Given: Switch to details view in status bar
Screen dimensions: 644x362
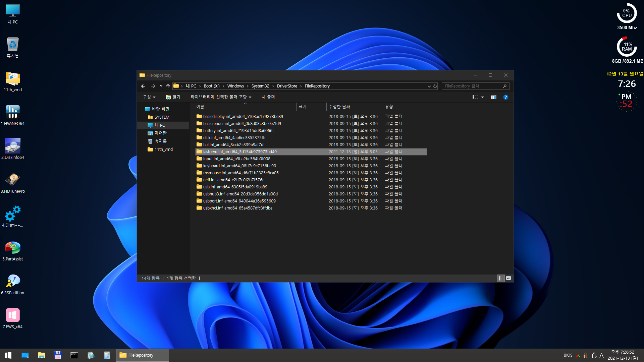Looking at the screenshot, I should pyautogui.click(x=500, y=278).
